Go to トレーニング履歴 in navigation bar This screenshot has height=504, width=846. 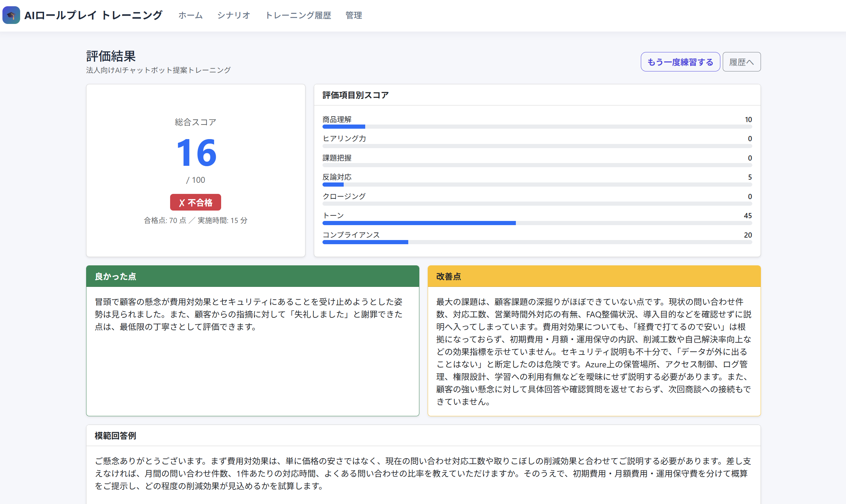pos(298,15)
